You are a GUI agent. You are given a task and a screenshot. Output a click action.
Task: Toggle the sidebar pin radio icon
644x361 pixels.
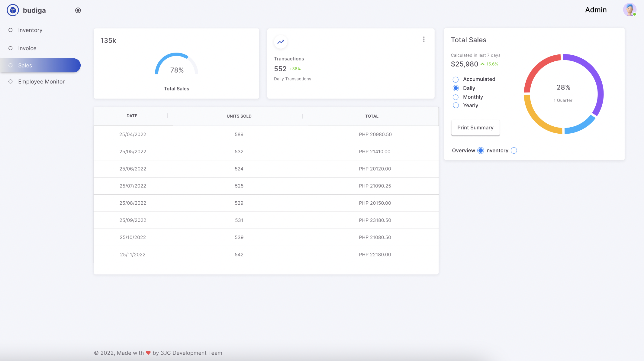78,10
